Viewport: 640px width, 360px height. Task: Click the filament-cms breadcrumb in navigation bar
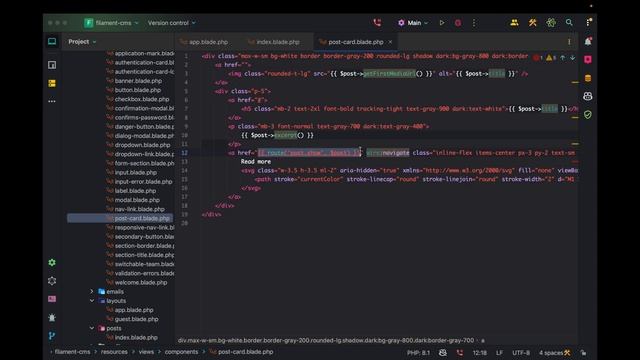(72, 352)
